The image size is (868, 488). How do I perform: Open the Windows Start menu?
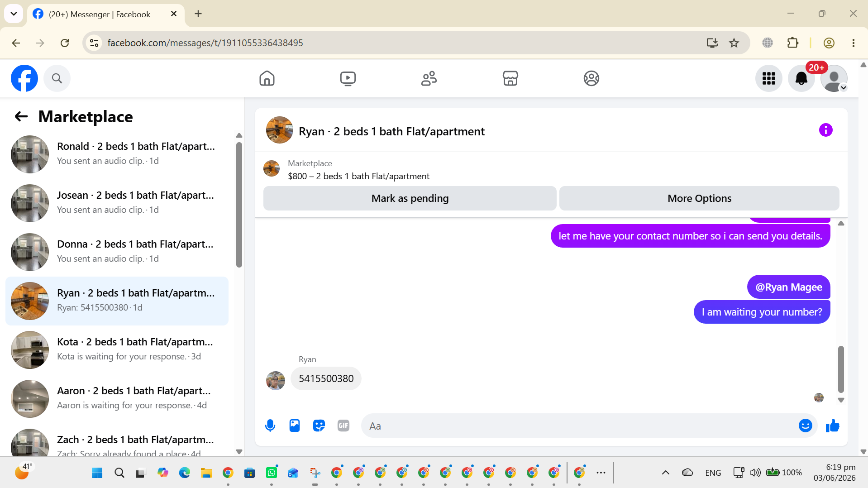(x=97, y=473)
